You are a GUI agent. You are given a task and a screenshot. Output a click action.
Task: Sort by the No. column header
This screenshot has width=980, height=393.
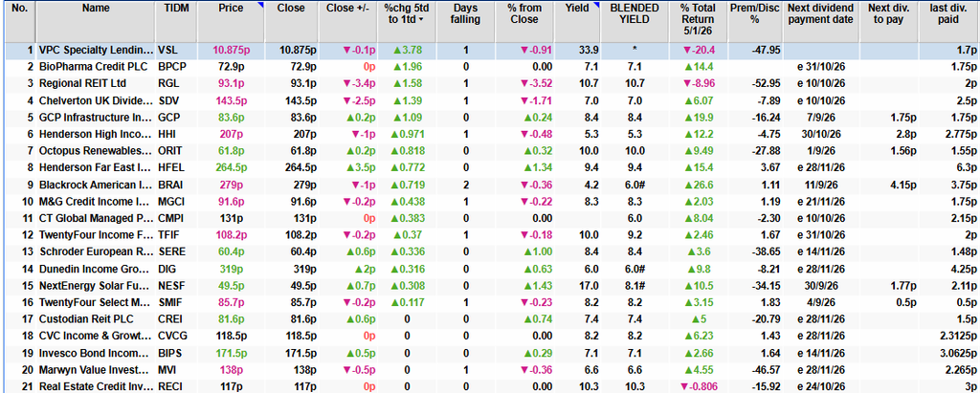coord(19,21)
